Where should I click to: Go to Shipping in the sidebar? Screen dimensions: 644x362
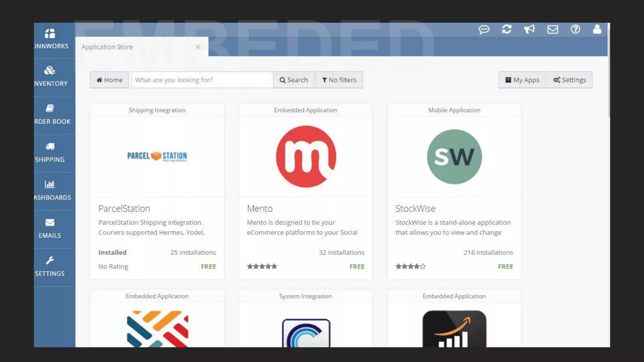coord(50,153)
